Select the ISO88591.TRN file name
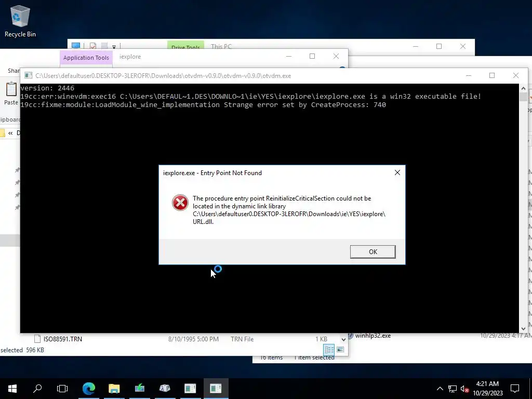The width and height of the screenshot is (532, 399). coord(63,339)
